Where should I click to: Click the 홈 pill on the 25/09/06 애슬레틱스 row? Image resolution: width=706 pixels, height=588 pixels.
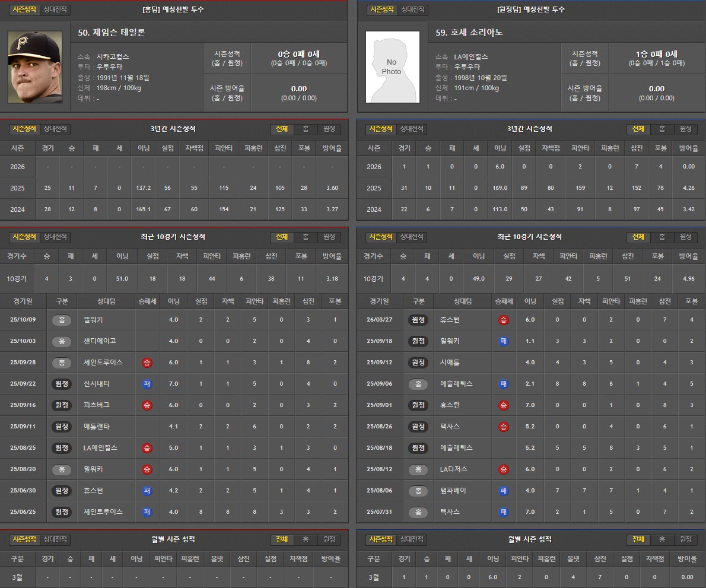click(x=418, y=384)
